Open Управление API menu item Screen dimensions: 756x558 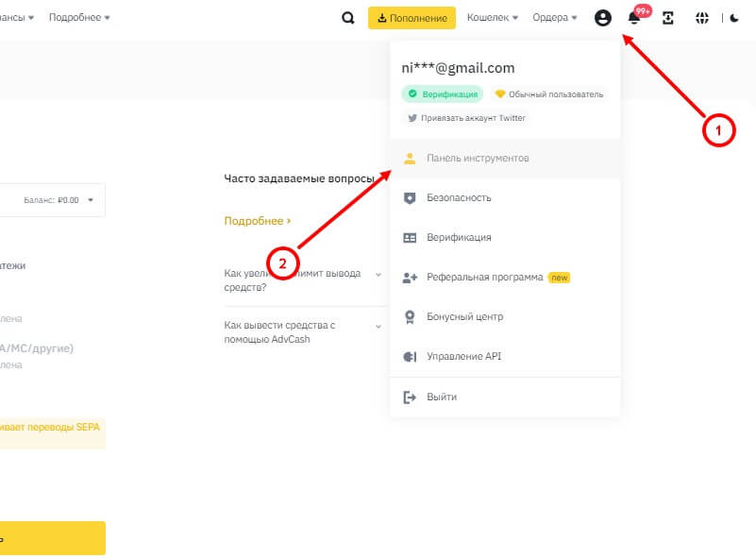click(x=463, y=357)
